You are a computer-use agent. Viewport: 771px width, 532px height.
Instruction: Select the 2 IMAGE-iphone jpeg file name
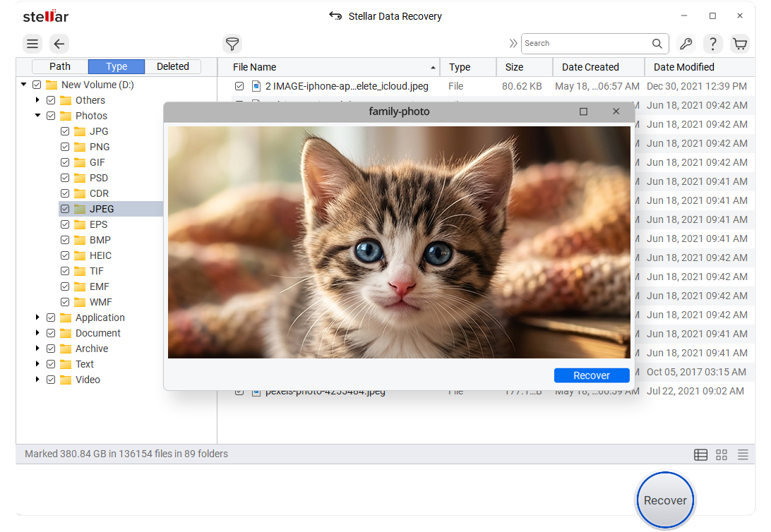[x=347, y=87]
